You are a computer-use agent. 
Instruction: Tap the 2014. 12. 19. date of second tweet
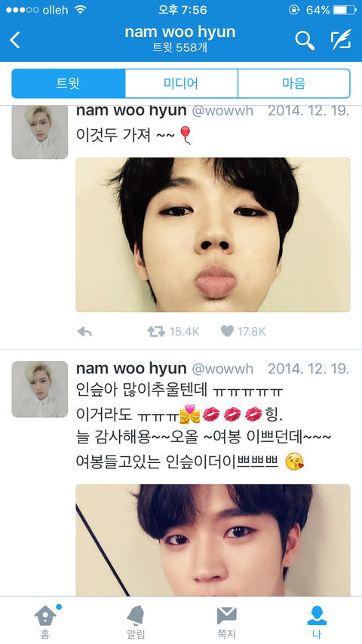point(308,369)
